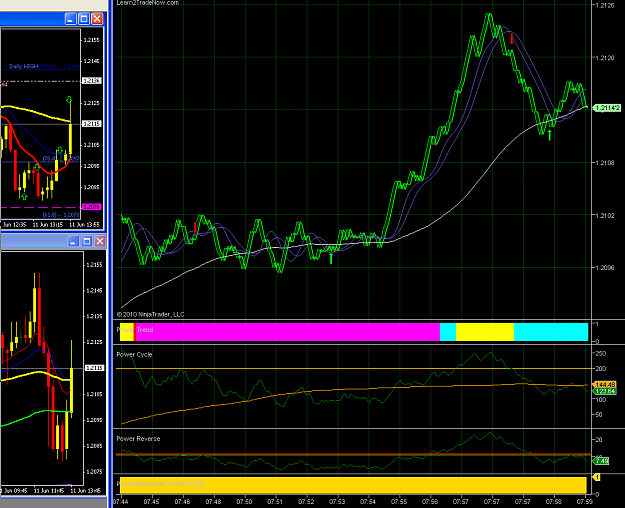Close the lower-left chart window
The image size is (625, 508).
[100, 241]
